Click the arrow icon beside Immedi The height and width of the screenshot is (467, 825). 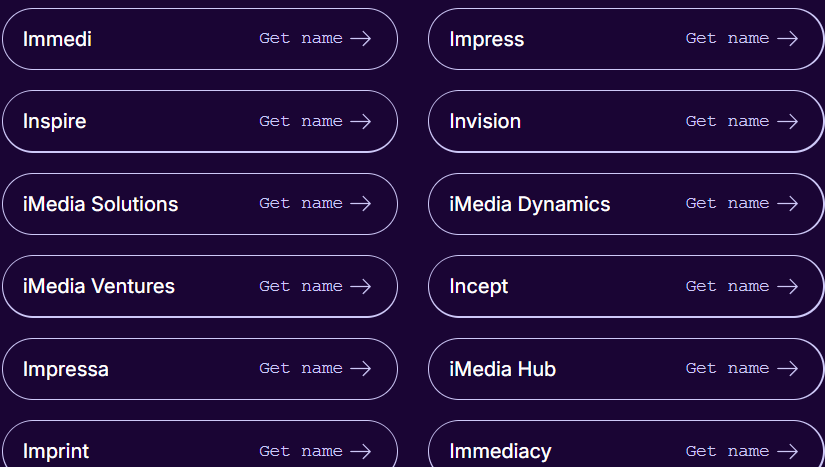coord(361,39)
